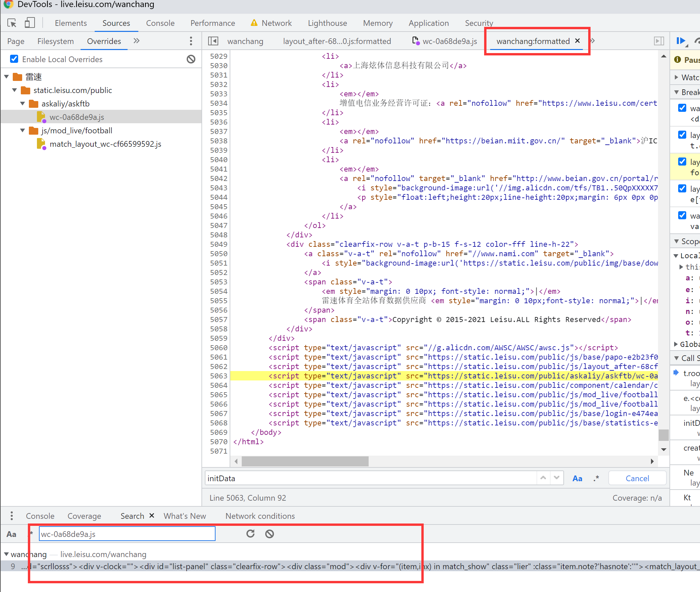Open the Security panel
700x592 pixels.
(479, 23)
